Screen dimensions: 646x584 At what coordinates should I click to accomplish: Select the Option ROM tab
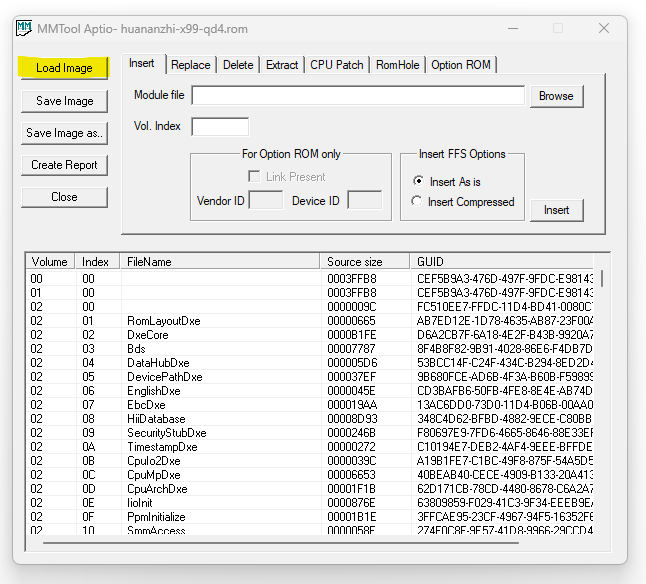point(461,65)
